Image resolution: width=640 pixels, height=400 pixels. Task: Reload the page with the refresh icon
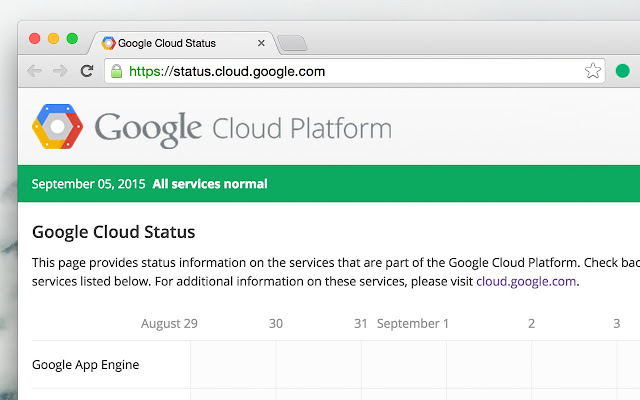pyautogui.click(x=87, y=71)
